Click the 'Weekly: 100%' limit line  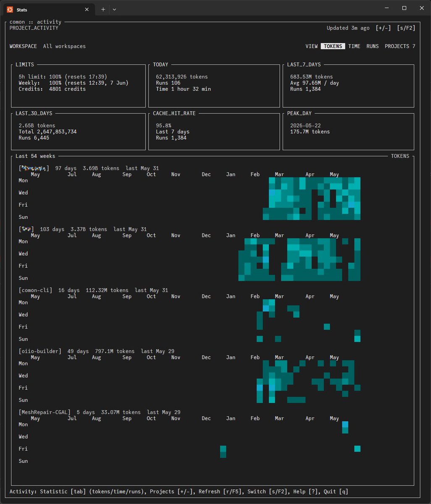point(74,83)
